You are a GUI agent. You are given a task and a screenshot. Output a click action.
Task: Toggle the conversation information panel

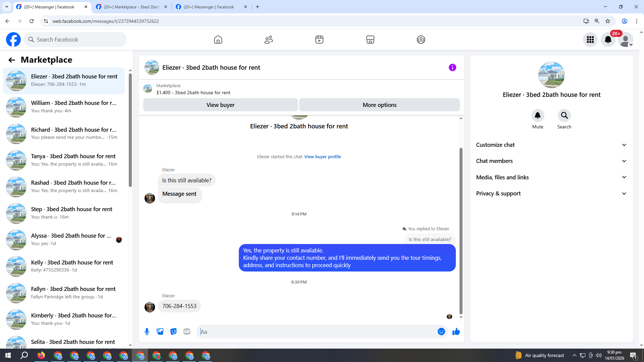(452, 67)
